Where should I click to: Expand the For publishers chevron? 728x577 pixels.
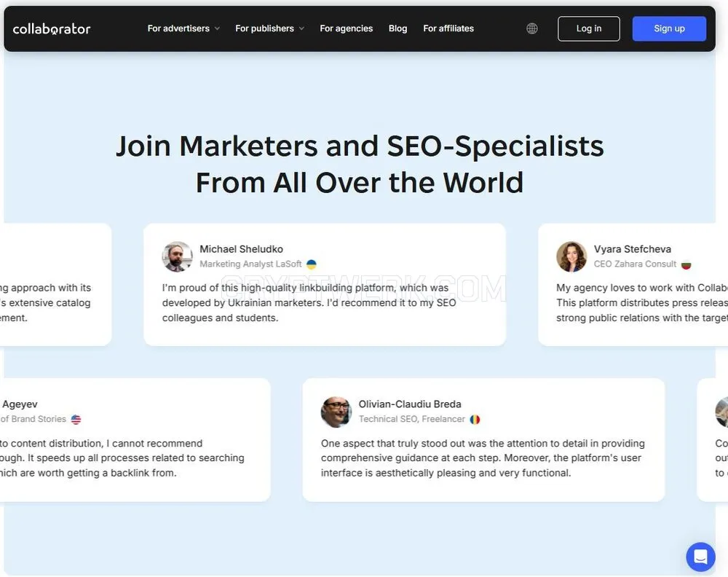pyautogui.click(x=302, y=29)
